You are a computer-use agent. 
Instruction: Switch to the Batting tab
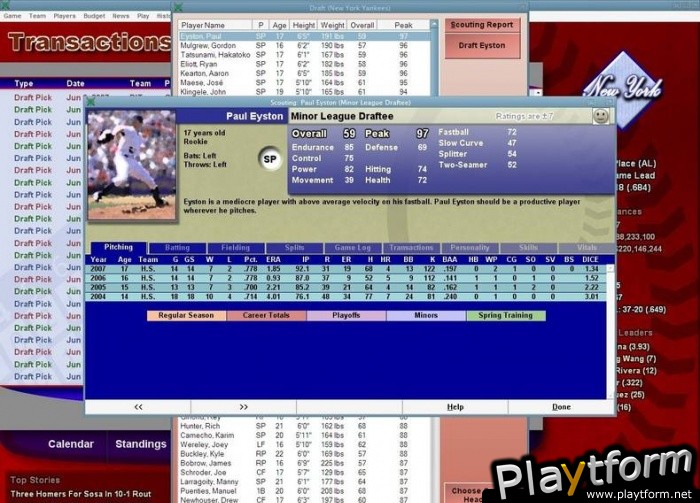tap(177, 248)
